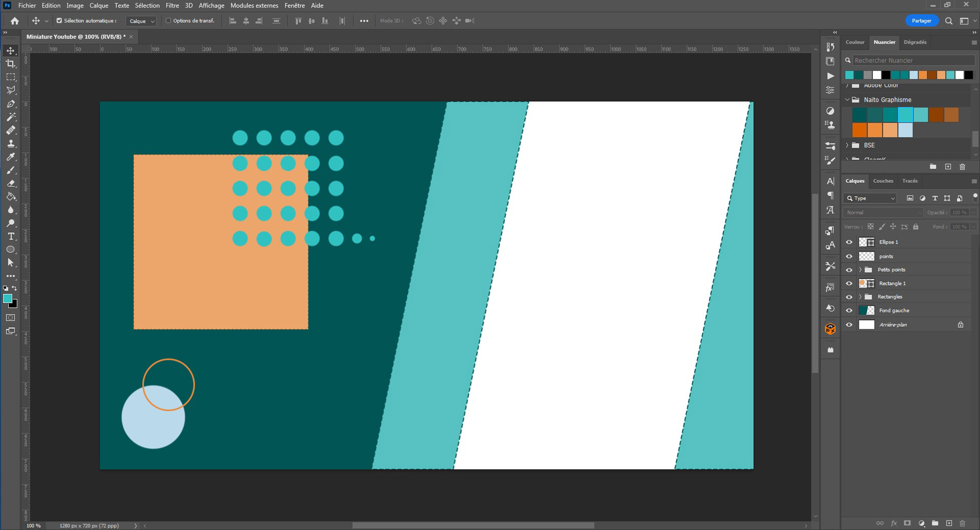Select the Crop tool
Viewport: 980px width, 530px height.
pyautogui.click(x=11, y=64)
